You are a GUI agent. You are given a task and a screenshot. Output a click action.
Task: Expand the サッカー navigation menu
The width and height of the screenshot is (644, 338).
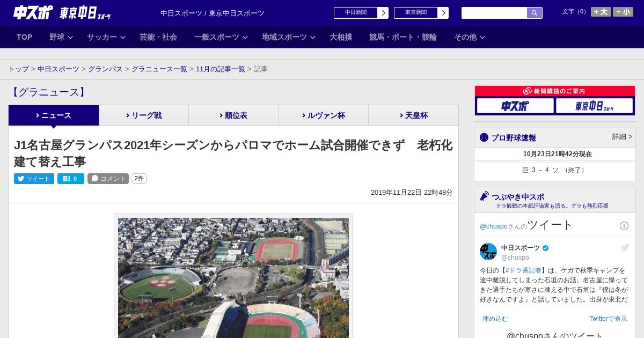pyautogui.click(x=106, y=37)
